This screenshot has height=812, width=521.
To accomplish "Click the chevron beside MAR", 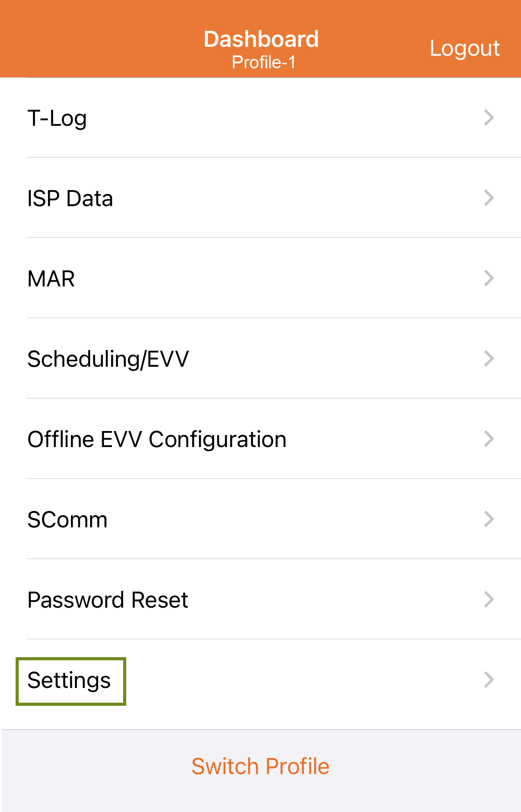I will pyautogui.click(x=490, y=278).
